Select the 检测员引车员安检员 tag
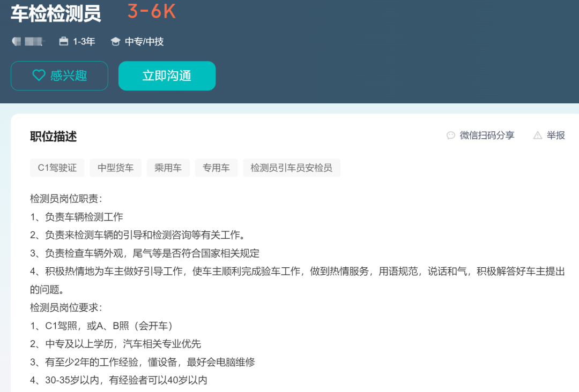This screenshot has width=579, height=392. tap(291, 168)
